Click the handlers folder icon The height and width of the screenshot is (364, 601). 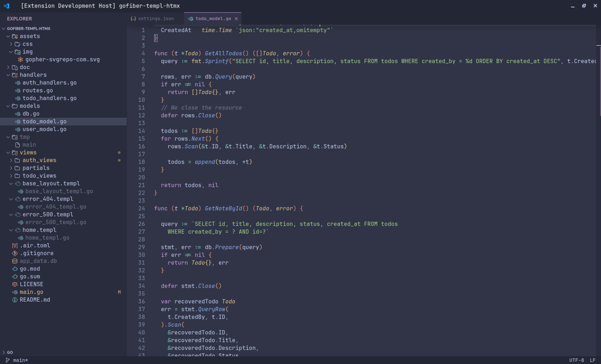point(15,75)
